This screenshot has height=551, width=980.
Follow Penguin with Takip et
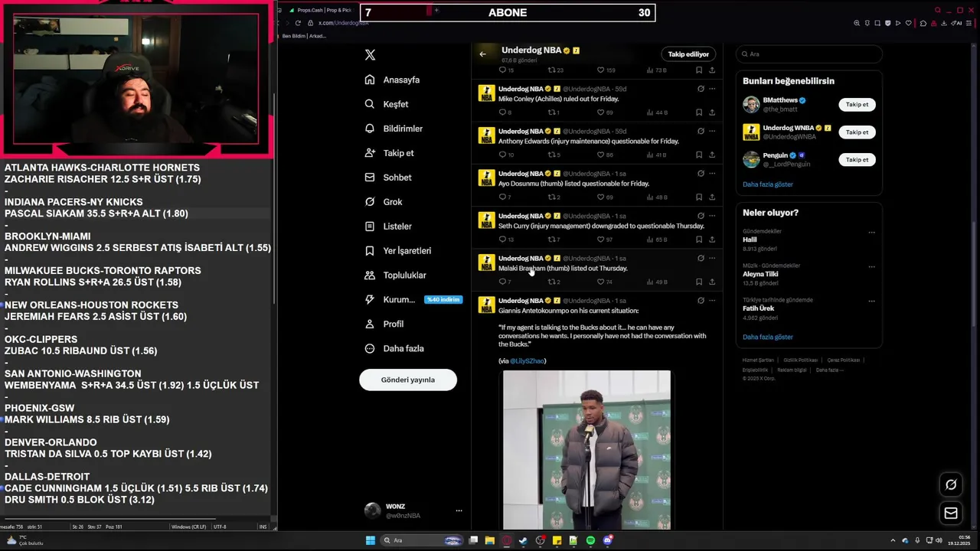[857, 160]
